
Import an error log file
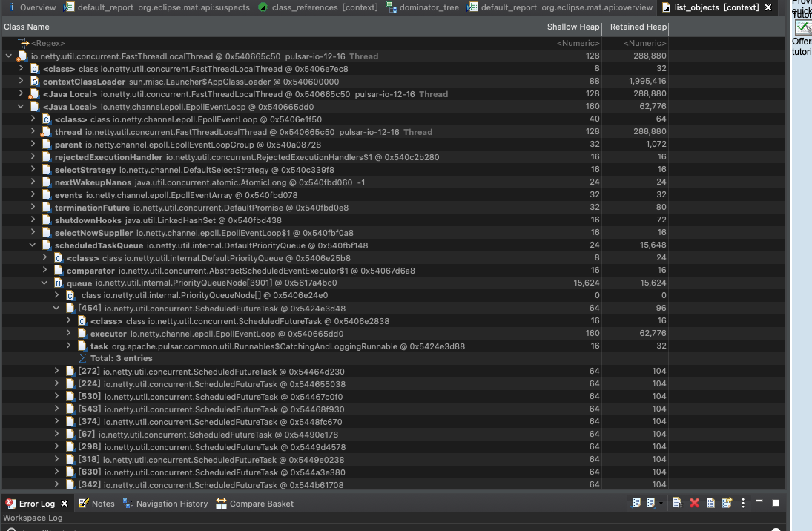[x=651, y=502]
